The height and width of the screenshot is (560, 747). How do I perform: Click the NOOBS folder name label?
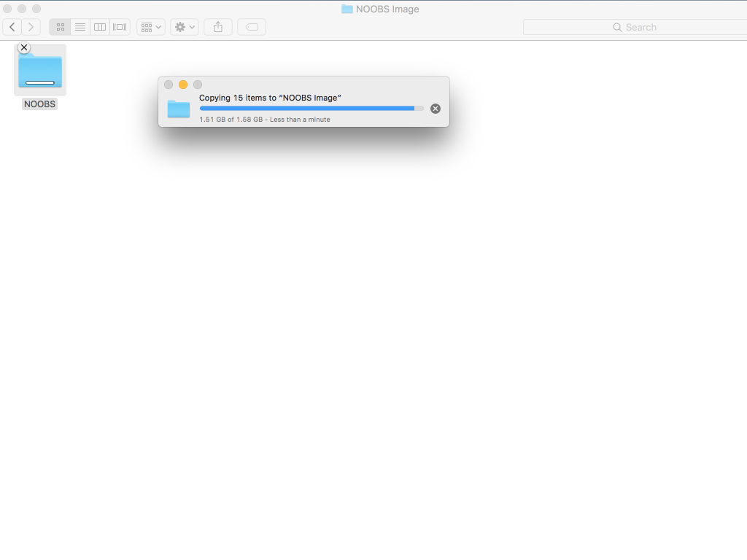pos(40,104)
